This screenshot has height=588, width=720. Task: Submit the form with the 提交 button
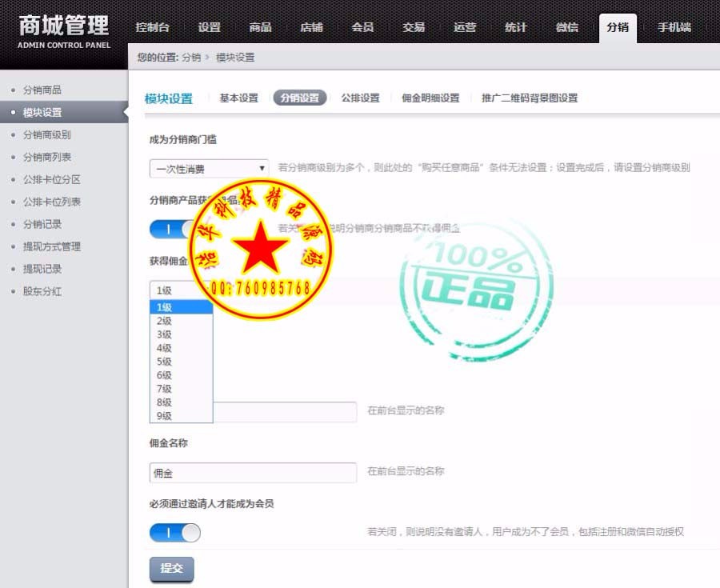coord(172,569)
